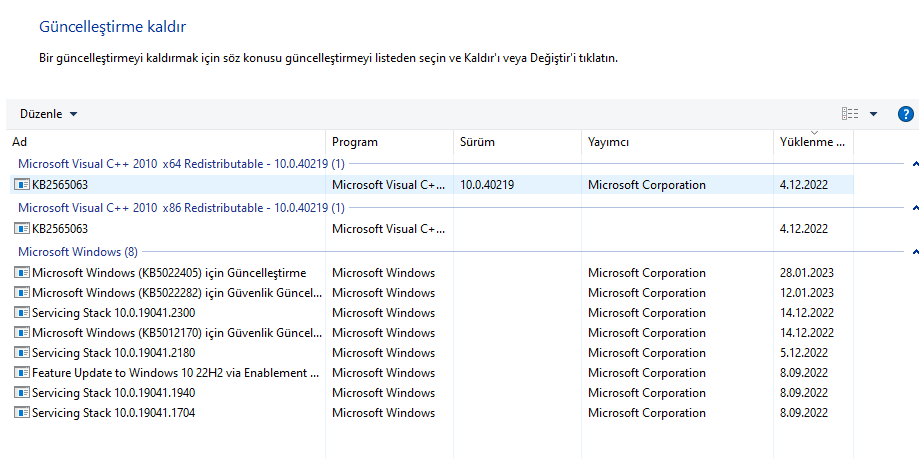Screen dimensions: 919x459
Task: Click the help question mark icon
Action: click(x=906, y=114)
